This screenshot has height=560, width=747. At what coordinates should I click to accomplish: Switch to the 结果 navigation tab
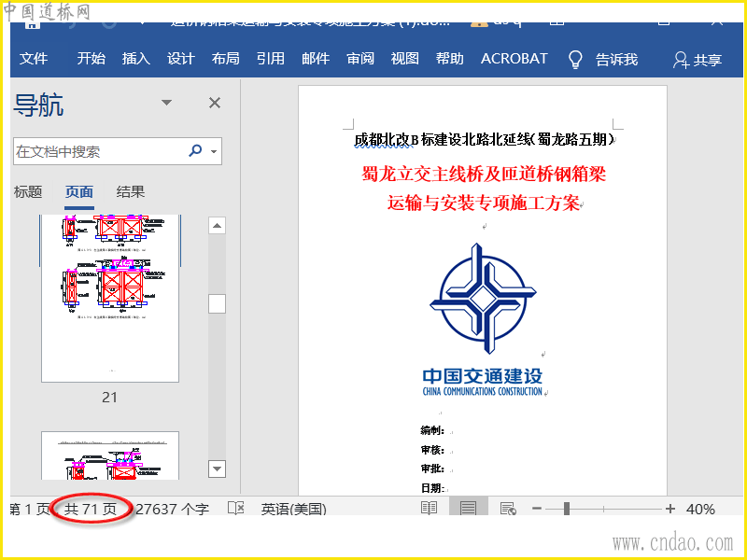[x=130, y=192]
